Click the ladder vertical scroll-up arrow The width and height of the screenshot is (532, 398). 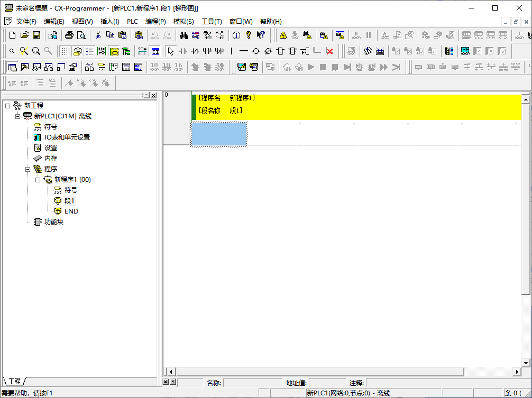(x=526, y=99)
